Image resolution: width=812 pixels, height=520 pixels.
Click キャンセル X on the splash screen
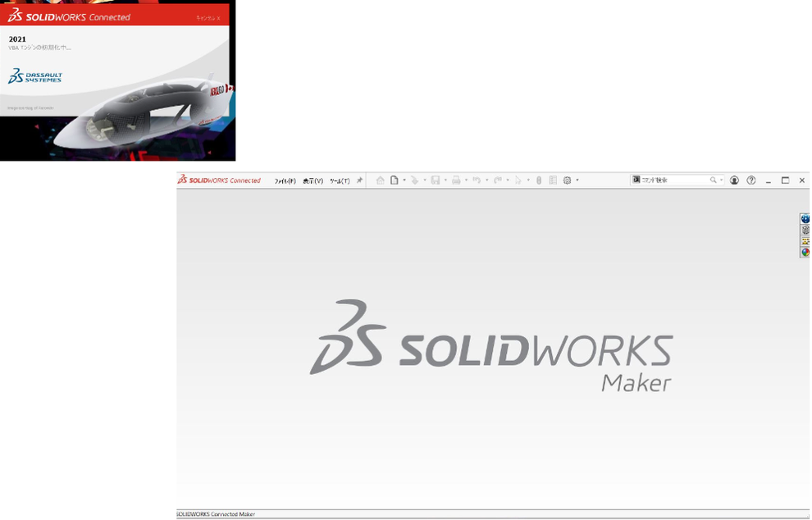click(208, 18)
